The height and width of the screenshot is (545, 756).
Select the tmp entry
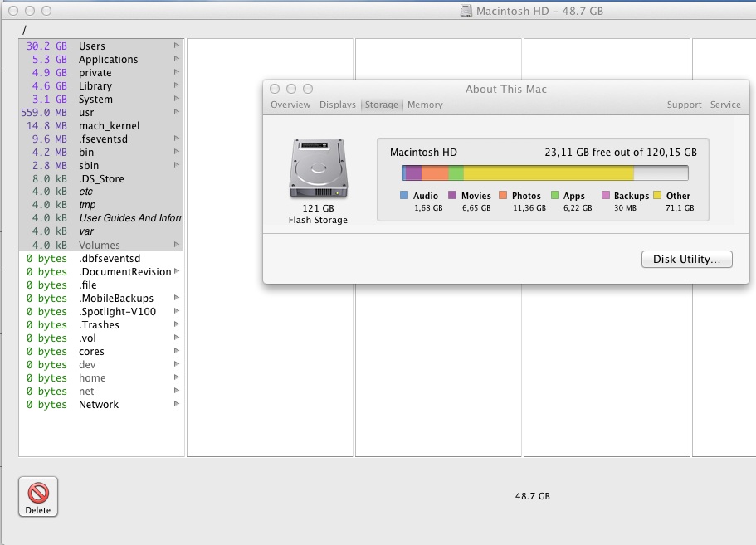pyautogui.click(x=101, y=205)
